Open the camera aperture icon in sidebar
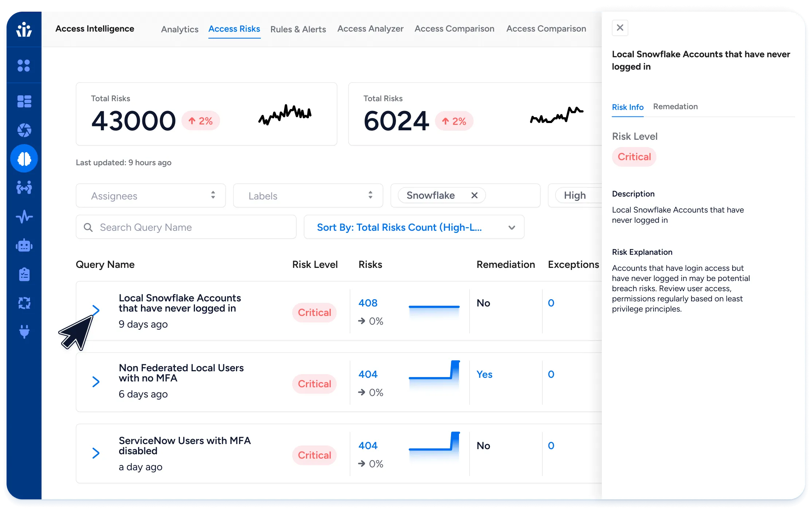Viewport: 812px width, 511px height. click(x=24, y=130)
